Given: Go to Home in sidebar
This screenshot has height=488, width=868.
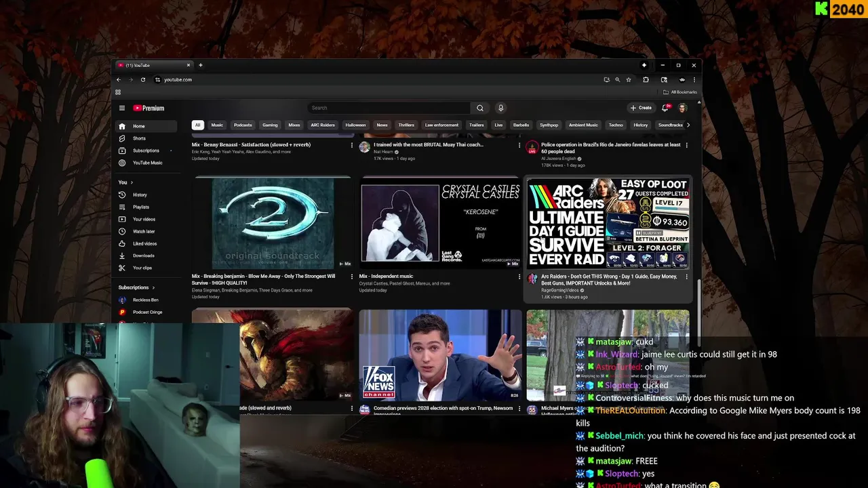Looking at the screenshot, I should [x=146, y=126].
